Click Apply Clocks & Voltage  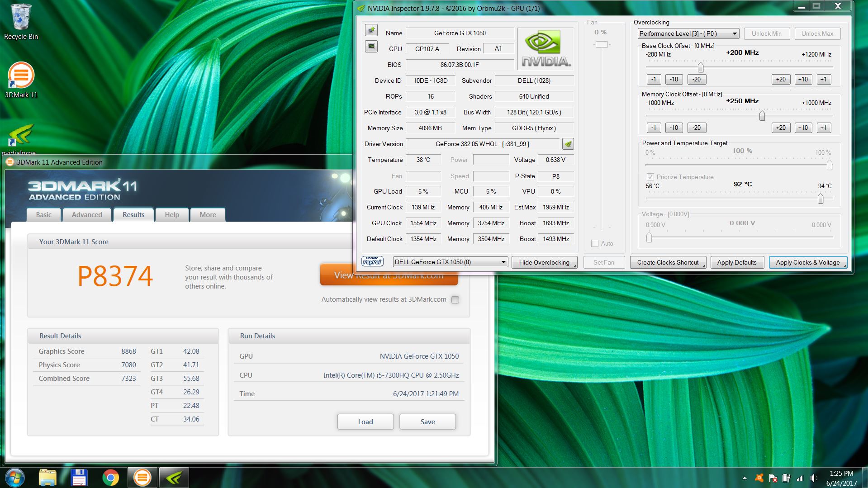click(808, 262)
